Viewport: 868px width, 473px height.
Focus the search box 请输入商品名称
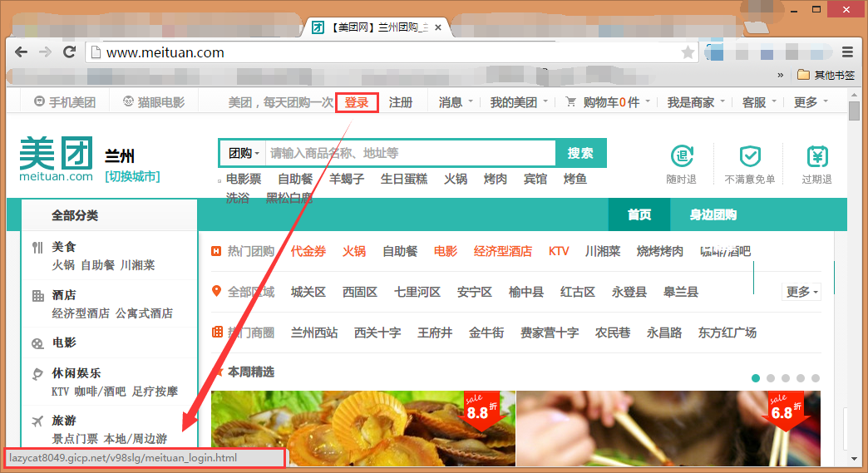(410, 153)
